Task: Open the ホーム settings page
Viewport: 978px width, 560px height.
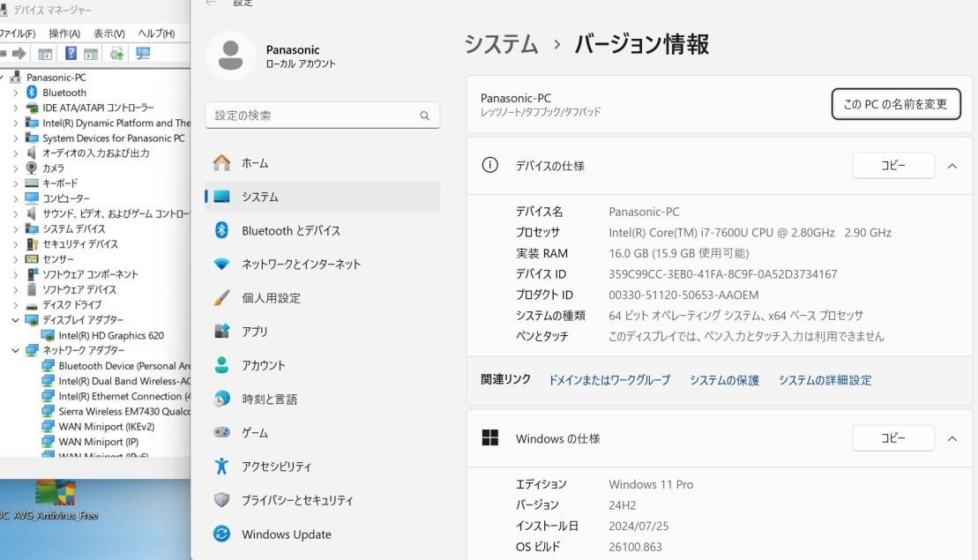Action: 323,163
